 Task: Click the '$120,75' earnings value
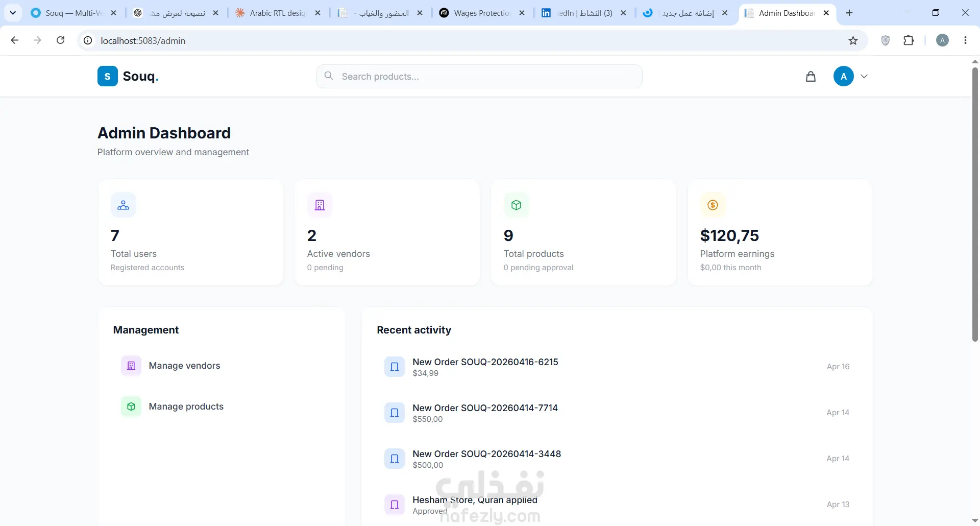tap(729, 235)
